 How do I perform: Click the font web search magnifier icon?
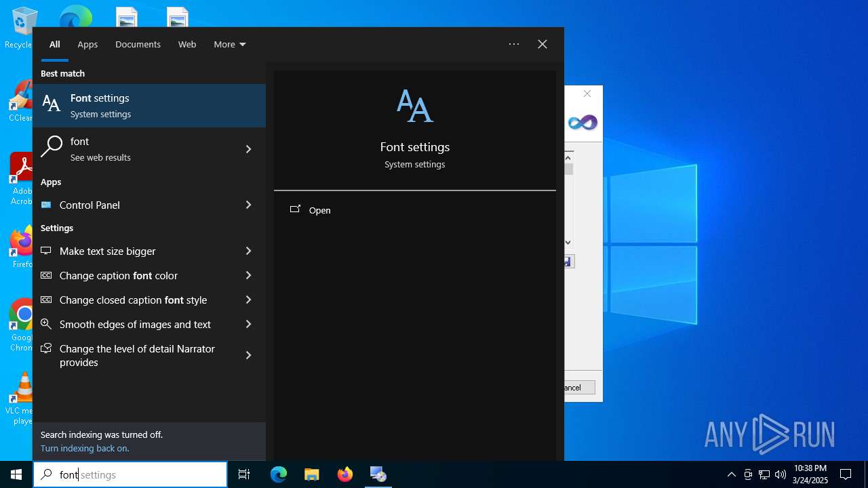point(52,146)
